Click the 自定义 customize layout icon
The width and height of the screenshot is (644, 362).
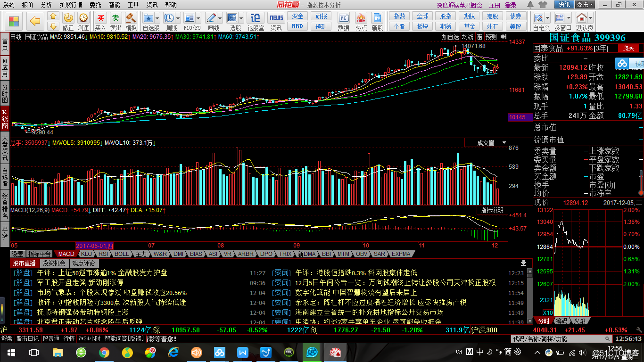pos(538,18)
